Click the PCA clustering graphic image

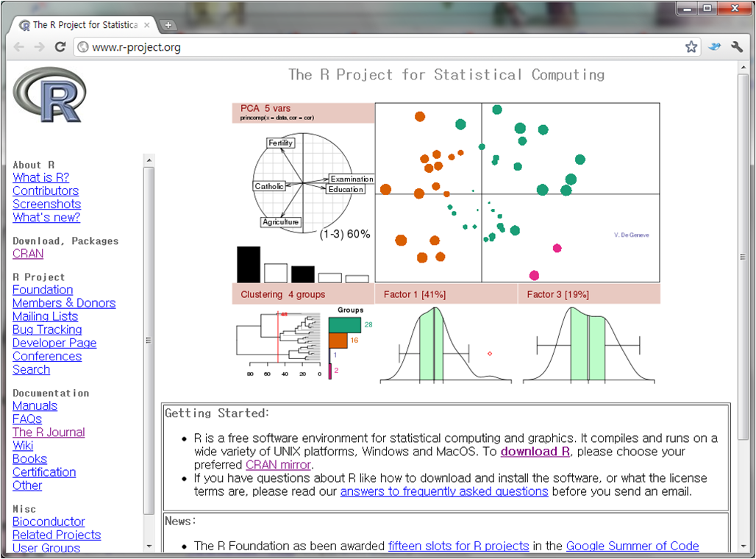pyautogui.click(x=446, y=243)
